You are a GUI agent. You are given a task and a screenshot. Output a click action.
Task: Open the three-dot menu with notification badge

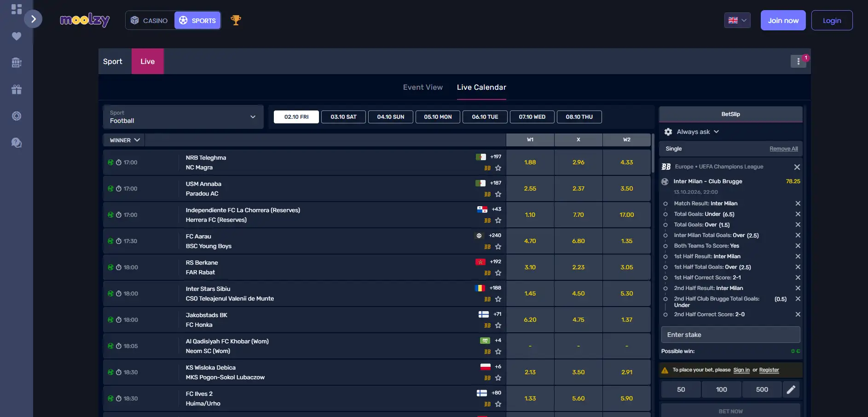pos(799,61)
